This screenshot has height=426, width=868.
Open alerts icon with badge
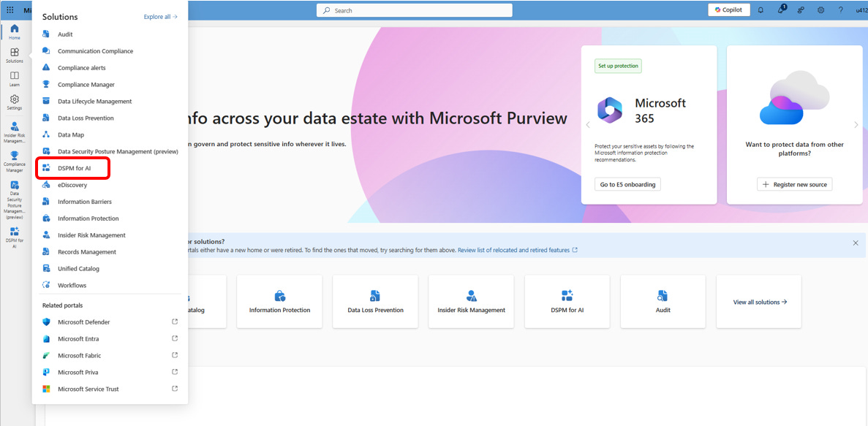[781, 9]
